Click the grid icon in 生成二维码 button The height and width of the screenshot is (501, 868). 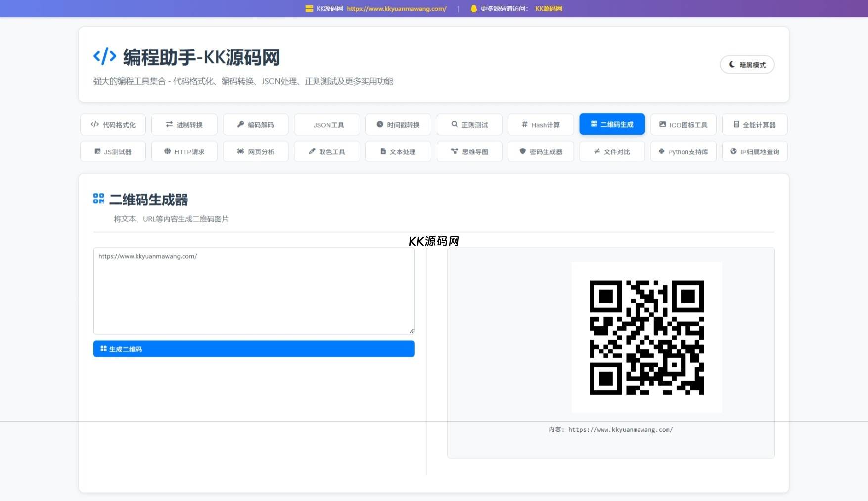pos(103,349)
